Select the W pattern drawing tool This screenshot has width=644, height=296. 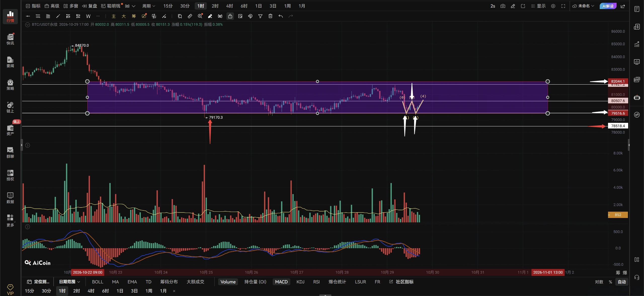88,16
